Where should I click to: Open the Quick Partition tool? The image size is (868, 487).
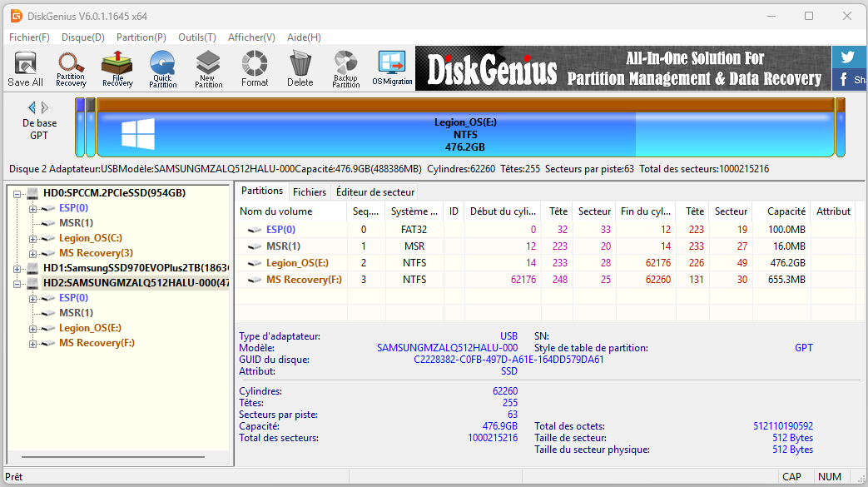point(163,69)
